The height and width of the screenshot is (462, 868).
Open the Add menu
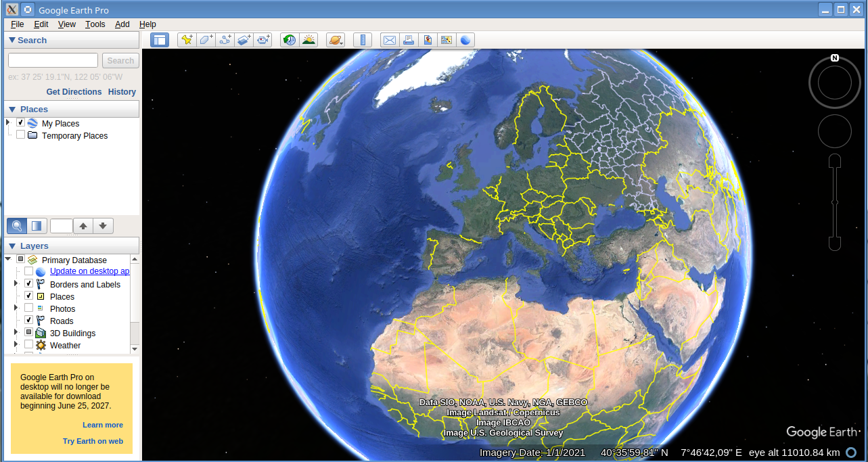(122, 24)
